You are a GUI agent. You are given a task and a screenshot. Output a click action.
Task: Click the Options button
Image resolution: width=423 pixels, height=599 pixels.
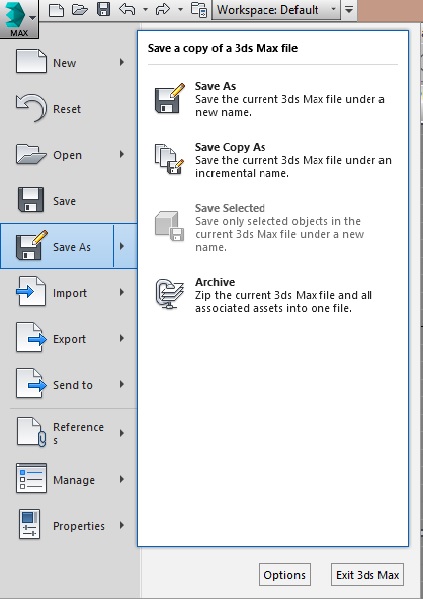point(285,575)
